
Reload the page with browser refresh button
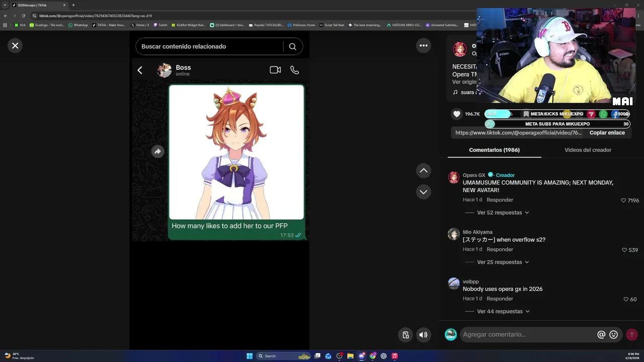pyautogui.click(x=23, y=16)
